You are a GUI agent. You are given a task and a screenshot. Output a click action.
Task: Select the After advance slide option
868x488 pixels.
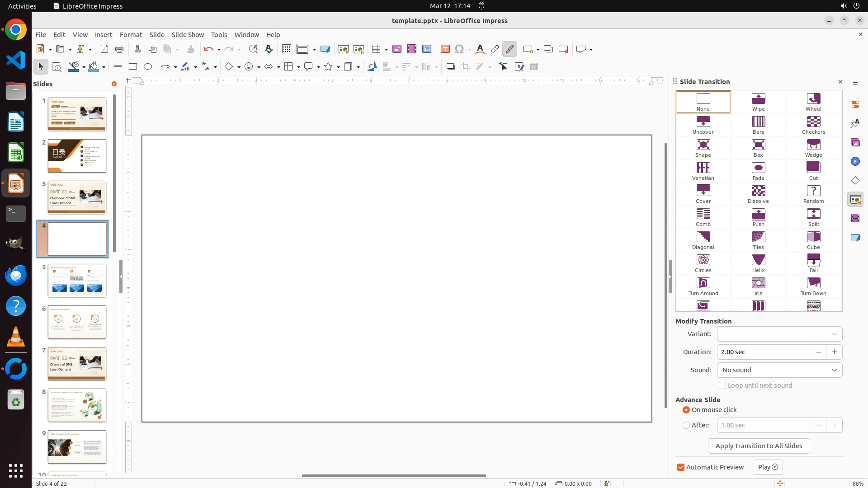click(x=686, y=425)
